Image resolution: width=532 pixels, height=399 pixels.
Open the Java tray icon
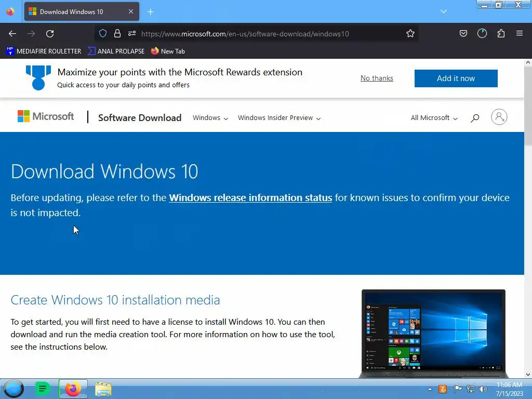(x=443, y=389)
